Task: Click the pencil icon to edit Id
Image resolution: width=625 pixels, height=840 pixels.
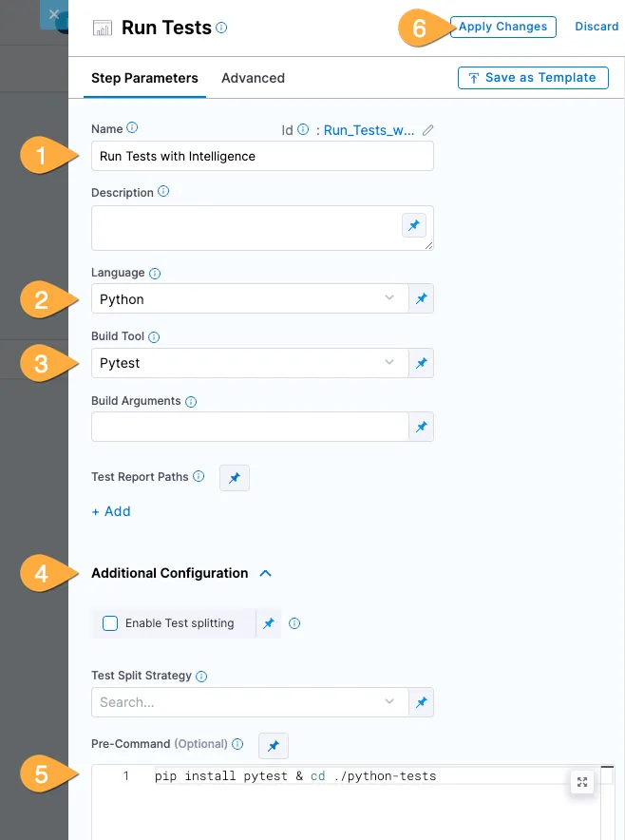Action: (428, 130)
